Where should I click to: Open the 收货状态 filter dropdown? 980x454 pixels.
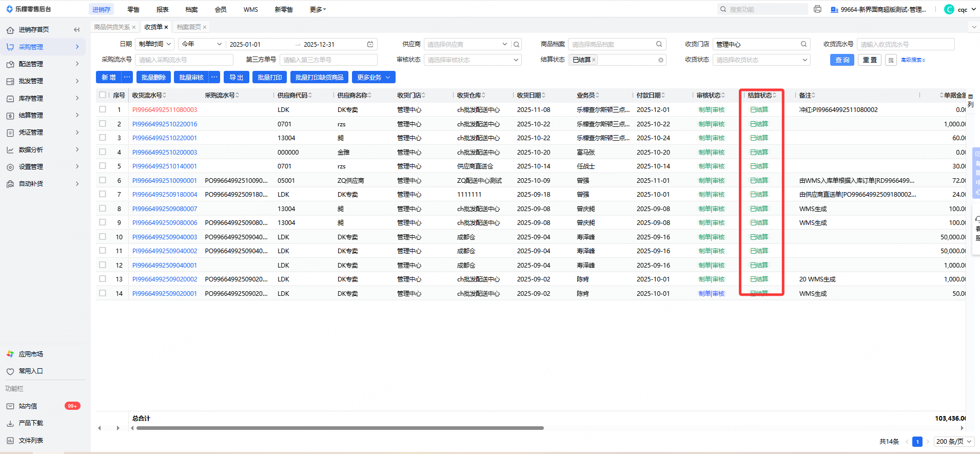[761, 60]
